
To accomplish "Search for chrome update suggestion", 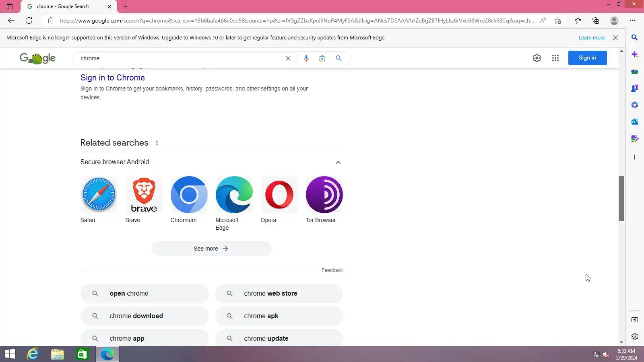I will (279, 338).
